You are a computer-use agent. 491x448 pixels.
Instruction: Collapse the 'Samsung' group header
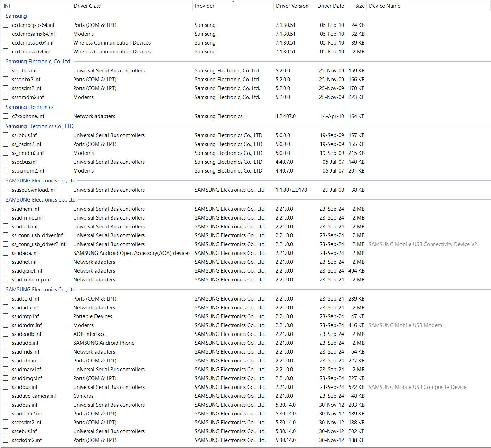tap(16, 16)
